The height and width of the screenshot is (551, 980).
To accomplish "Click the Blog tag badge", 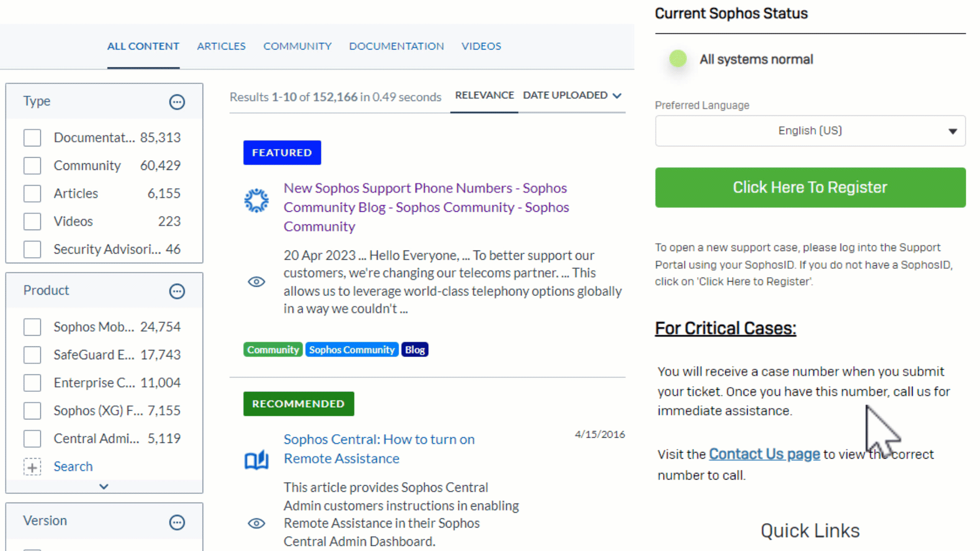I will coord(414,349).
